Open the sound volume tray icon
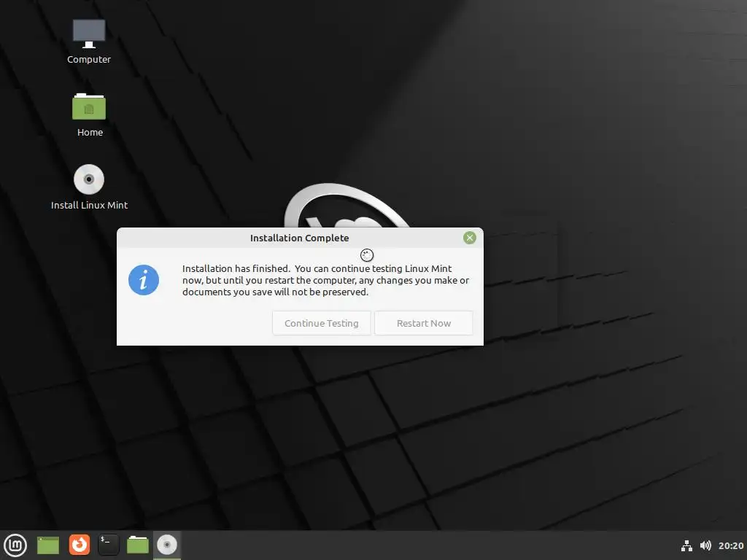Viewport: 747px width, 560px height. pyautogui.click(x=705, y=545)
